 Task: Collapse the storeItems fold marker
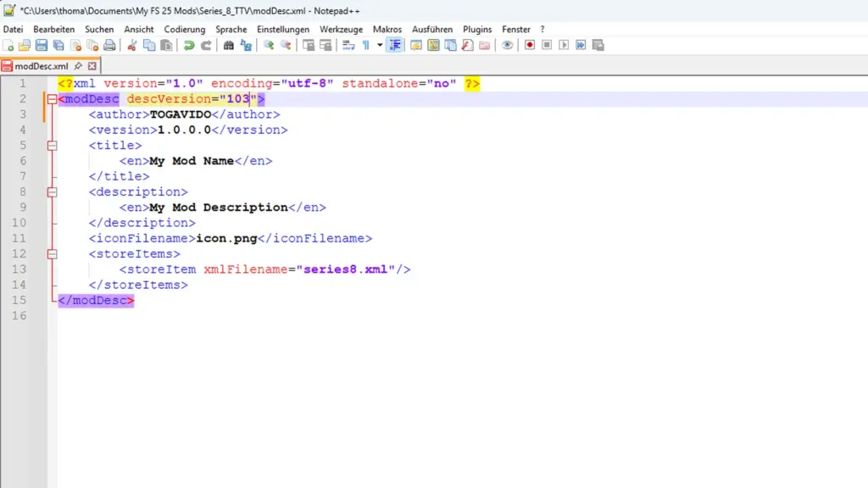click(53, 254)
